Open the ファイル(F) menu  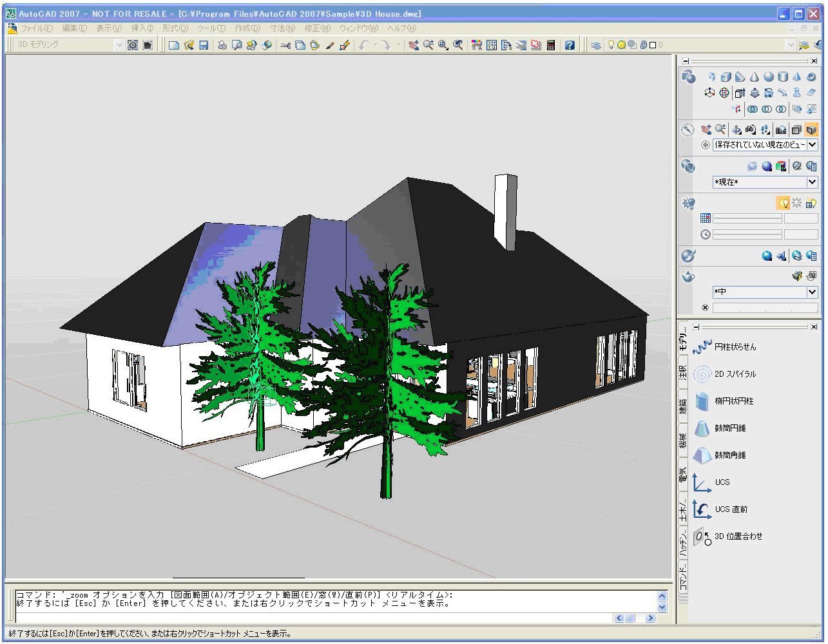(36, 28)
